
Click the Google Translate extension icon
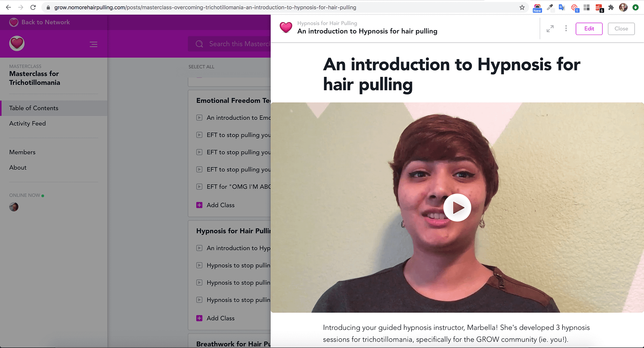click(562, 7)
